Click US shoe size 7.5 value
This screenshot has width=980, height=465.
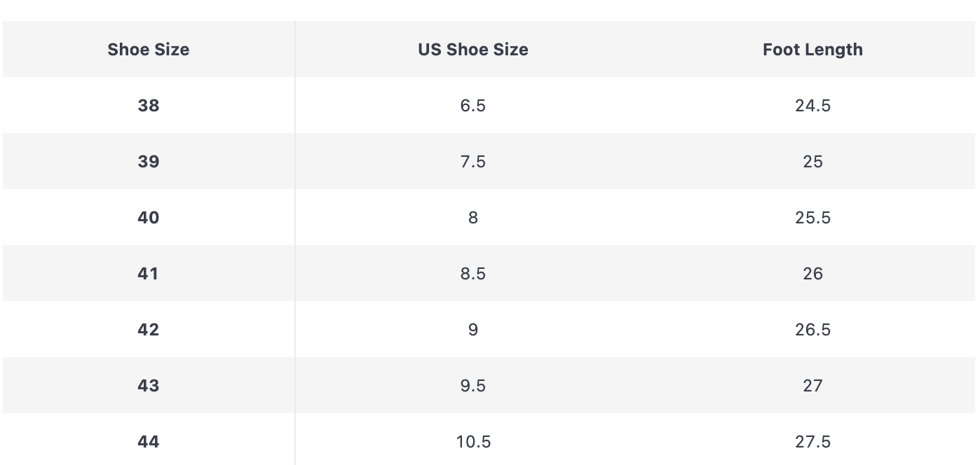click(x=473, y=162)
